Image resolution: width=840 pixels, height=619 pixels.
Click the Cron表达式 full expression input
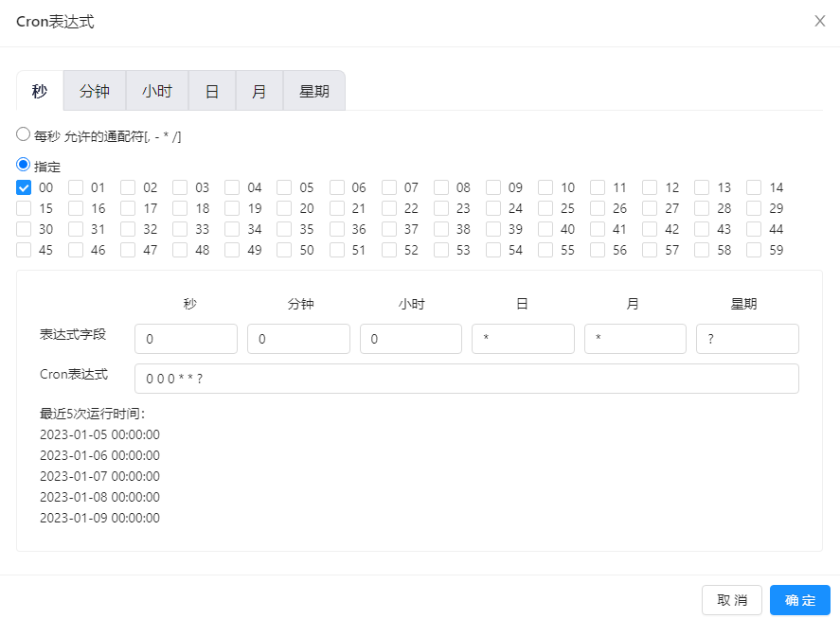466,379
